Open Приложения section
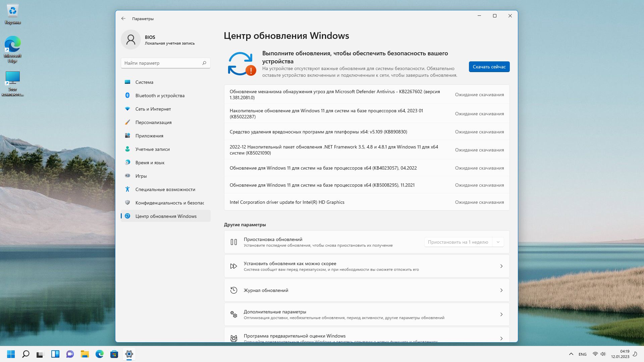This screenshot has width=644, height=362. pos(166,136)
